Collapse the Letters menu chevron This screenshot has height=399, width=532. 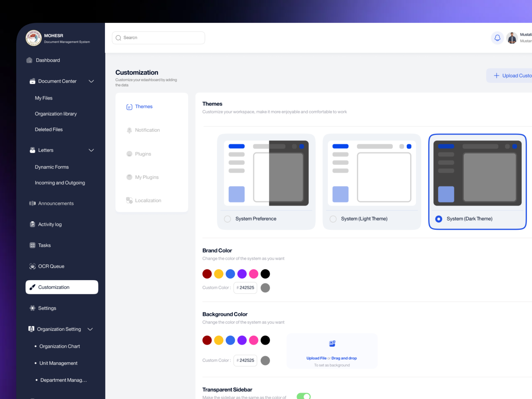click(91, 150)
